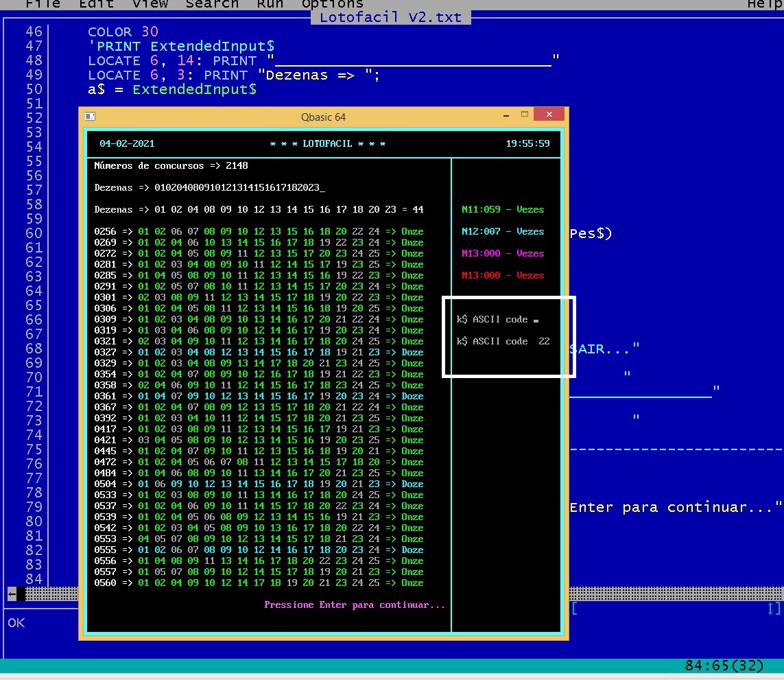
Task: Select the Lotofacil V2.txt title tab
Action: (391, 17)
